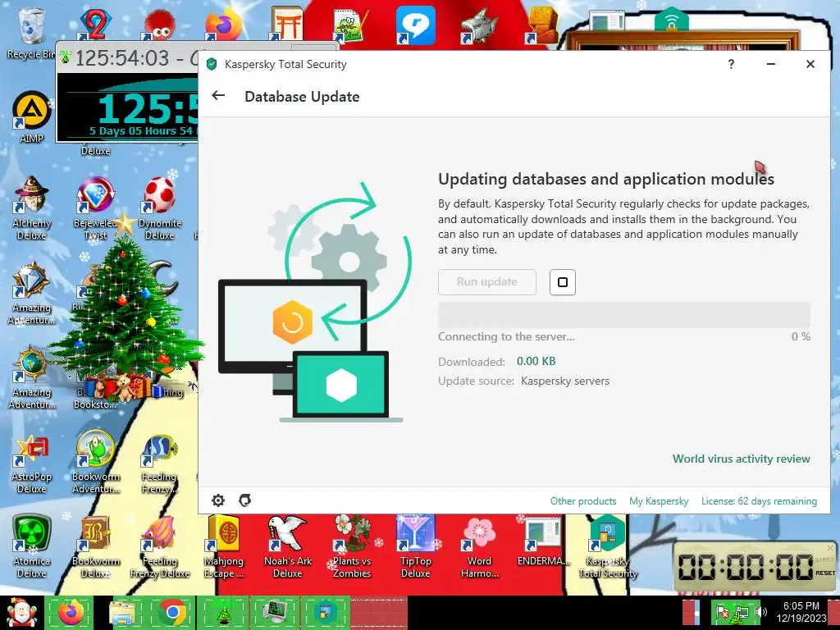The width and height of the screenshot is (840, 630).
Task: Select the Plants vs Zombies desktop icon
Action: (x=351, y=546)
